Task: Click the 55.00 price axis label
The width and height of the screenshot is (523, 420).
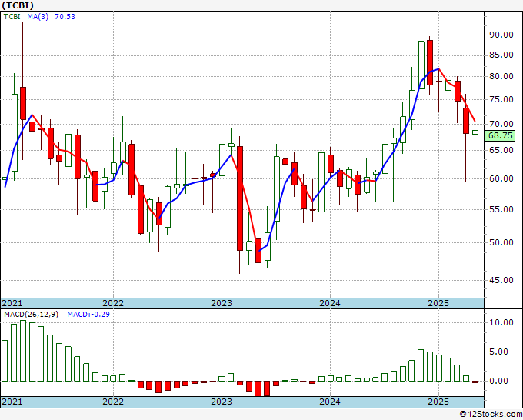Action: 501,209
